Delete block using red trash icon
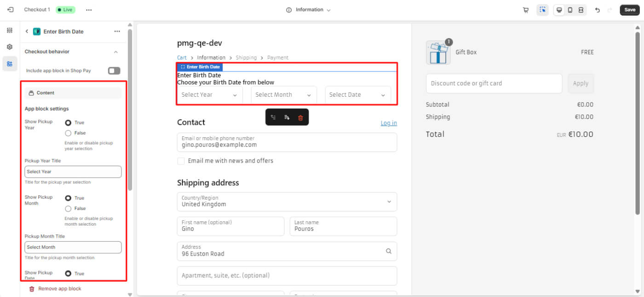 tap(300, 117)
